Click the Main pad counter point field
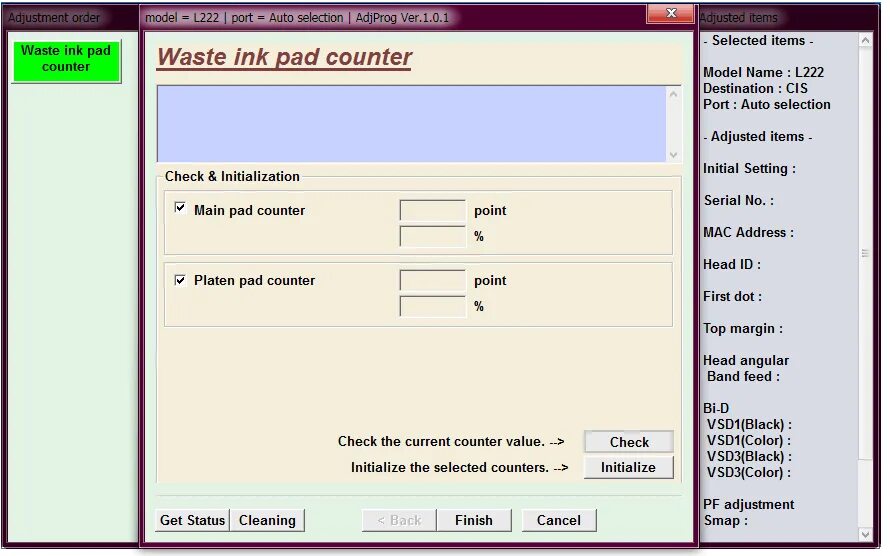 coord(433,210)
